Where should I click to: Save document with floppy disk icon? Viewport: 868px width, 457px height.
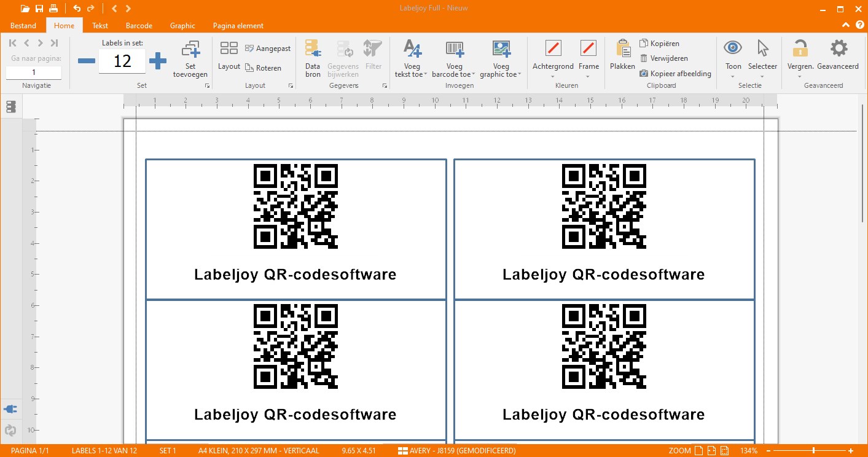[x=39, y=9]
